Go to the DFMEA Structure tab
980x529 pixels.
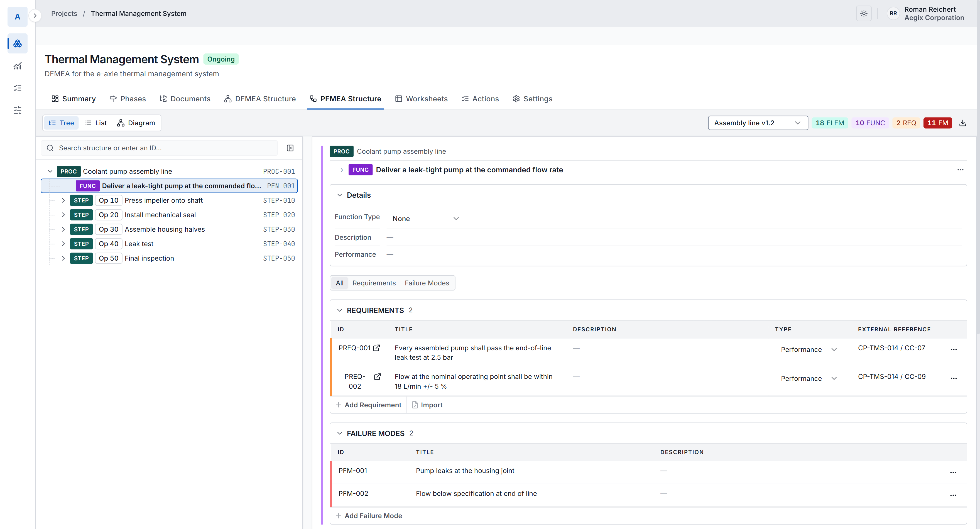pos(260,99)
